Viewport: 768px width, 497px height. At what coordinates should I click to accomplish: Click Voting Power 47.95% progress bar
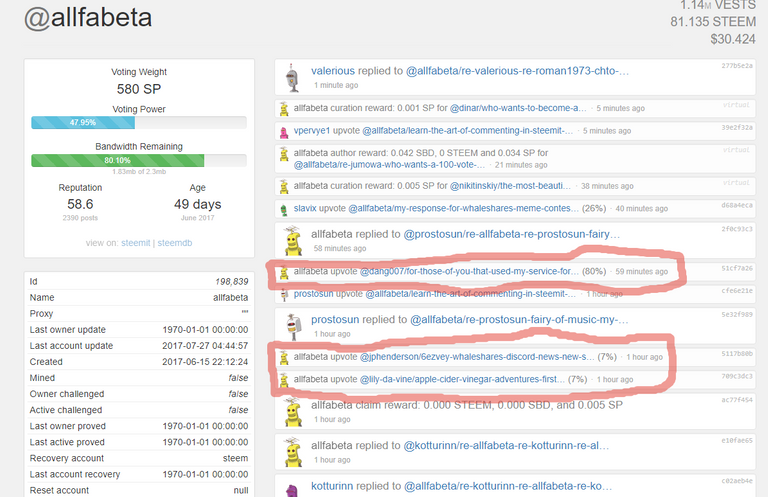[139, 122]
